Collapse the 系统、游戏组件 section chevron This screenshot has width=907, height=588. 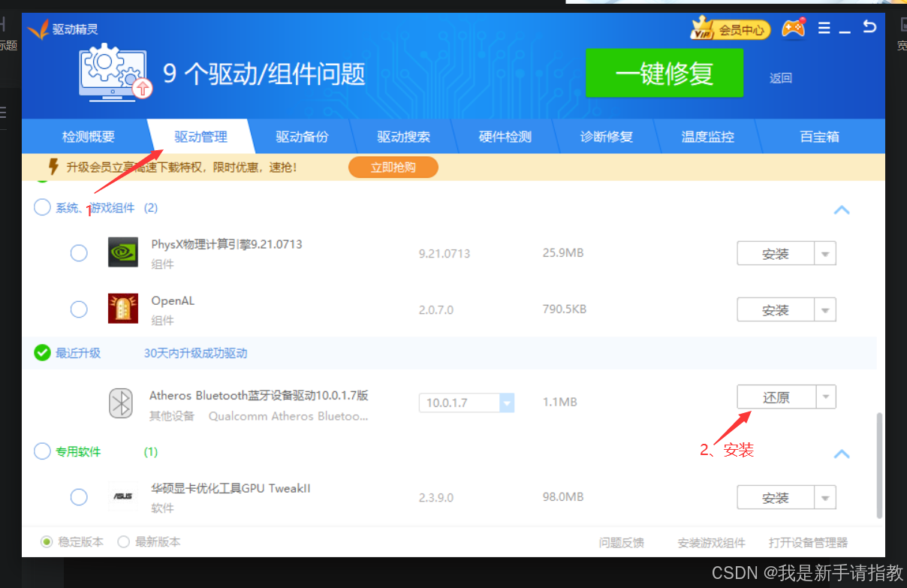tap(842, 210)
